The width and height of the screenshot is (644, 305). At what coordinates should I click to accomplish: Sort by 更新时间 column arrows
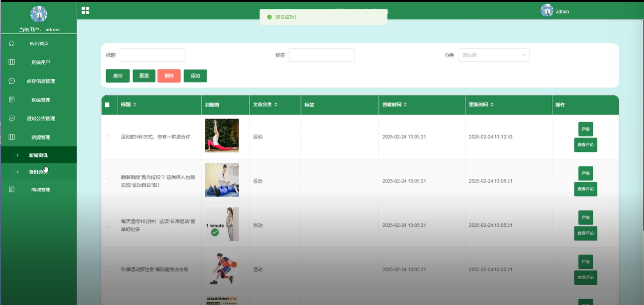pyautogui.click(x=492, y=105)
